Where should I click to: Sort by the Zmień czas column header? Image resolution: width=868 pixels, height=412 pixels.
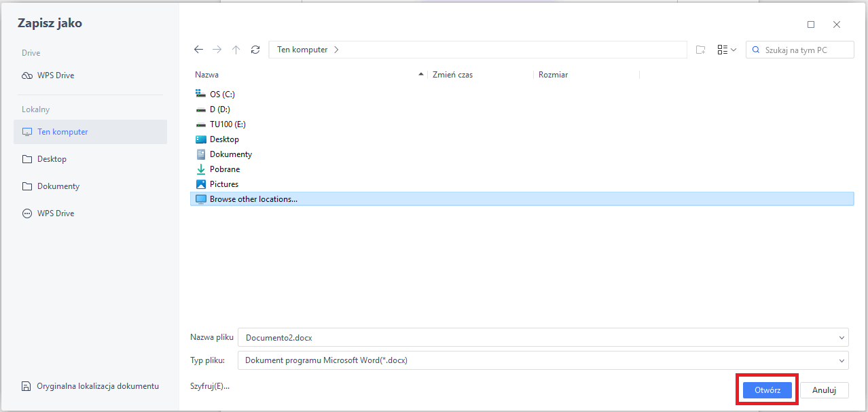point(452,75)
